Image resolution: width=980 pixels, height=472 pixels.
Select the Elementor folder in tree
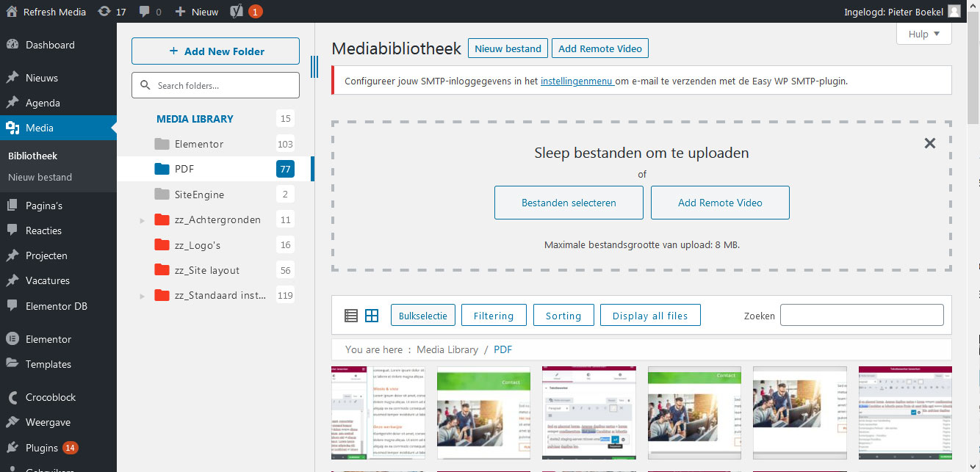coord(199,144)
